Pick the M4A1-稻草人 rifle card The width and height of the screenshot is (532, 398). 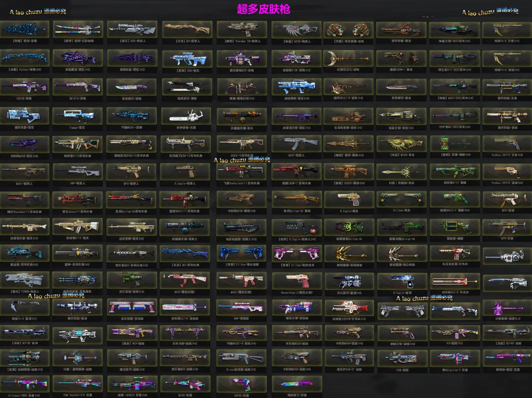(25, 172)
